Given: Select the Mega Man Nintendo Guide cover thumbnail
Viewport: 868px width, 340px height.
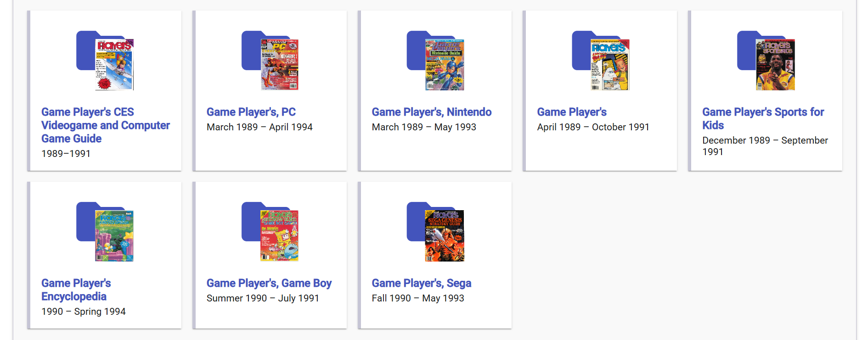Looking at the screenshot, I should [445, 65].
